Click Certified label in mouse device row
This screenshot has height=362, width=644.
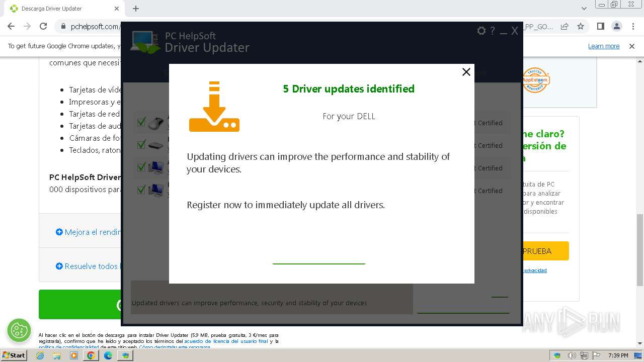click(490, 123)
